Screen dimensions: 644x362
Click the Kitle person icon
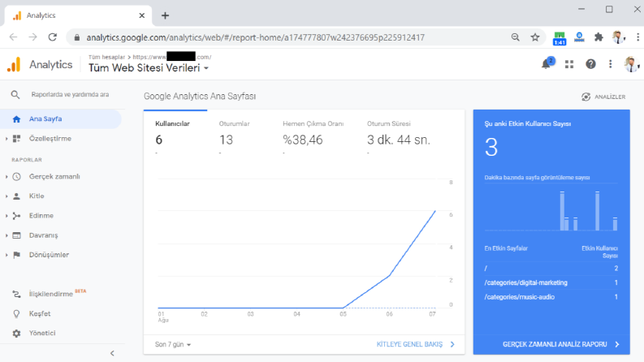[x=16, y=196]
